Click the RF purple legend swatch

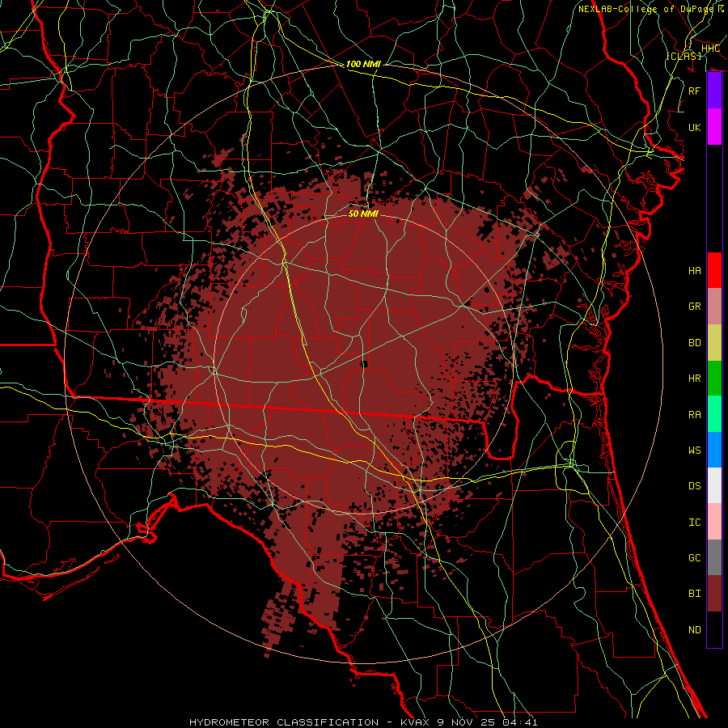click(714, 91)
